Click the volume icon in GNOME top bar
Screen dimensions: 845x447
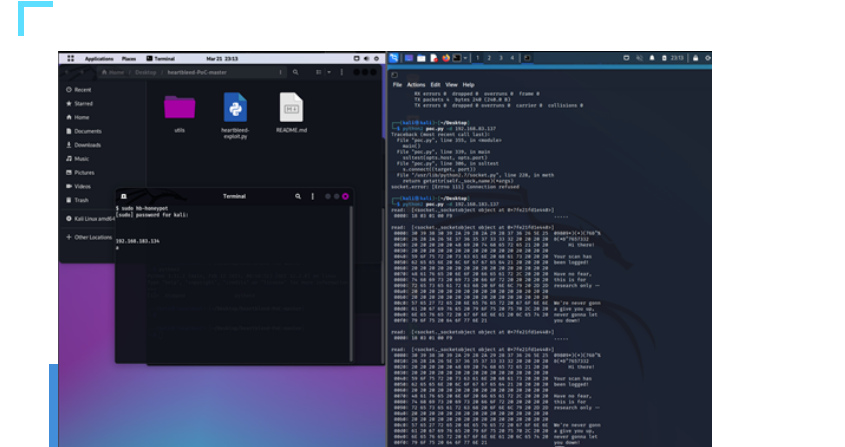[366, 58]
